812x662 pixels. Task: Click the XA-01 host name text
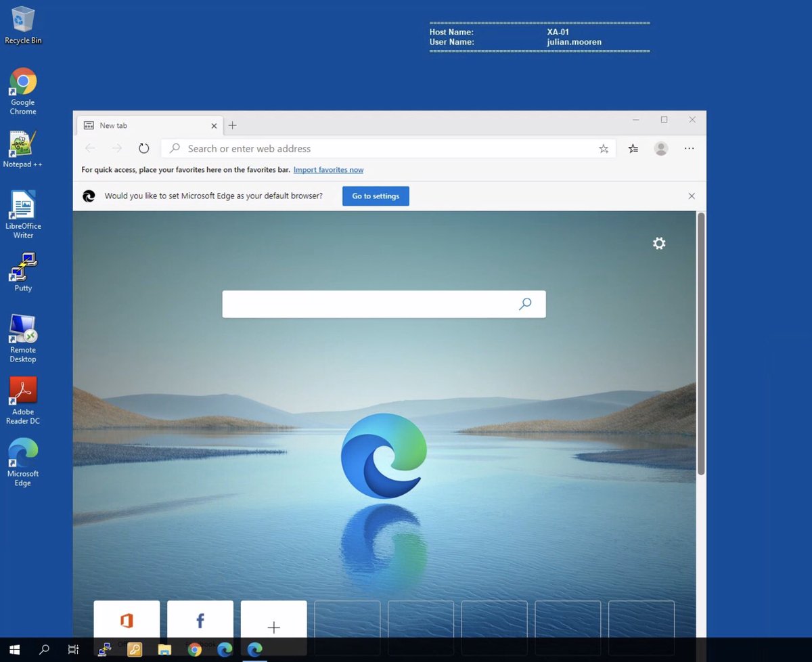[x=558, y=32]
